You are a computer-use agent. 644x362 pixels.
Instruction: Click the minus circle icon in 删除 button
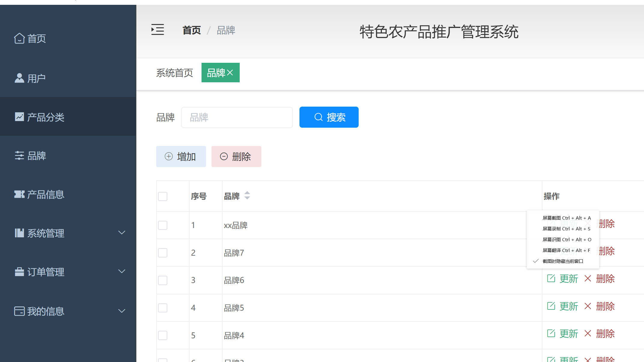[224, 157]
